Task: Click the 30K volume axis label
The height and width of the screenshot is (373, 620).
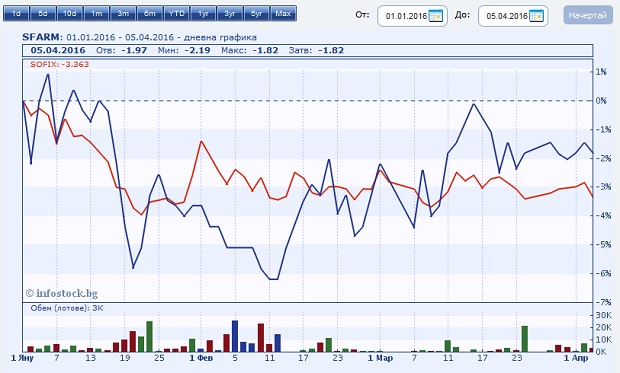Action: point(603,315)
